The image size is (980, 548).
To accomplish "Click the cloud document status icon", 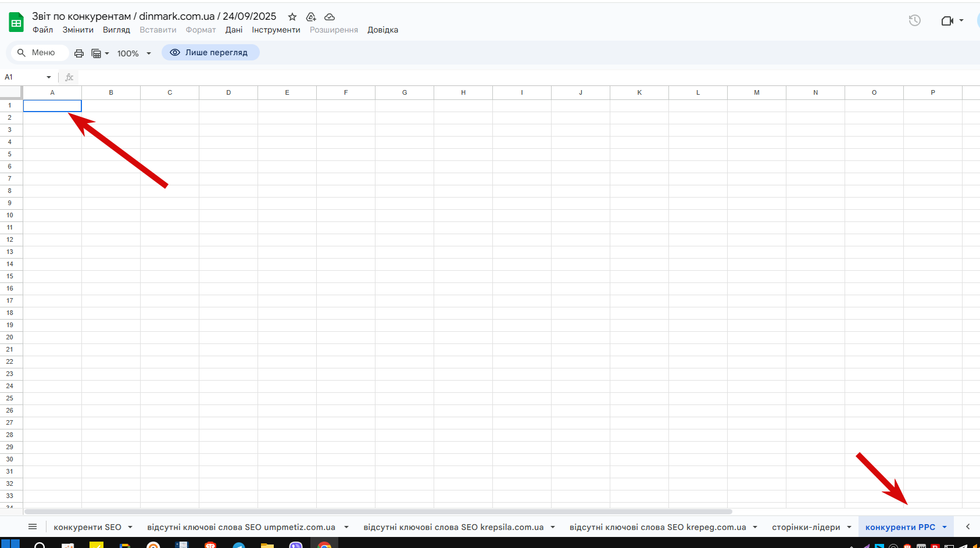I will pyautogui.click(x=330, y=17).
